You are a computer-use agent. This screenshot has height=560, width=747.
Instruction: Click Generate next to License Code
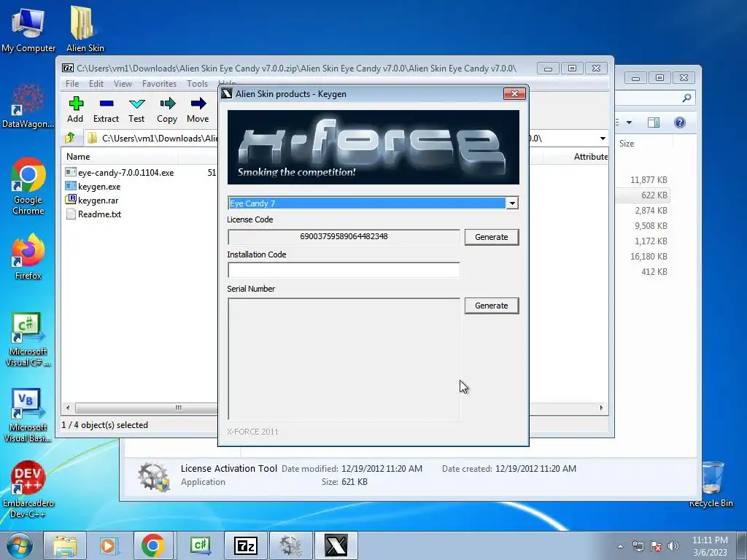tap(492, 237)
